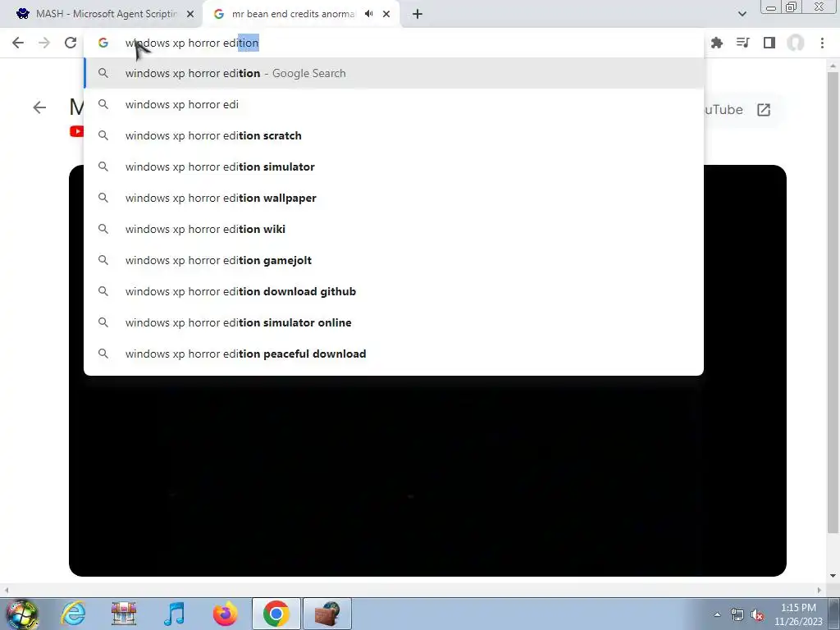Viewport: 840px width, 630px height.
Task: Open the network tray icon
Action: point(737,614)
